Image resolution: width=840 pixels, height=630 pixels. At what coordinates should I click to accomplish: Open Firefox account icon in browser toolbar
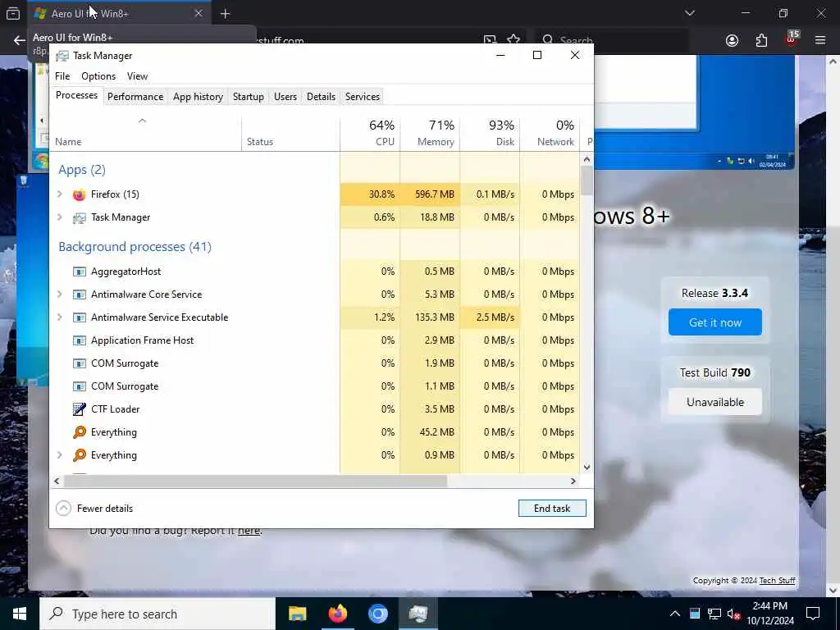[x=733, y=41]
